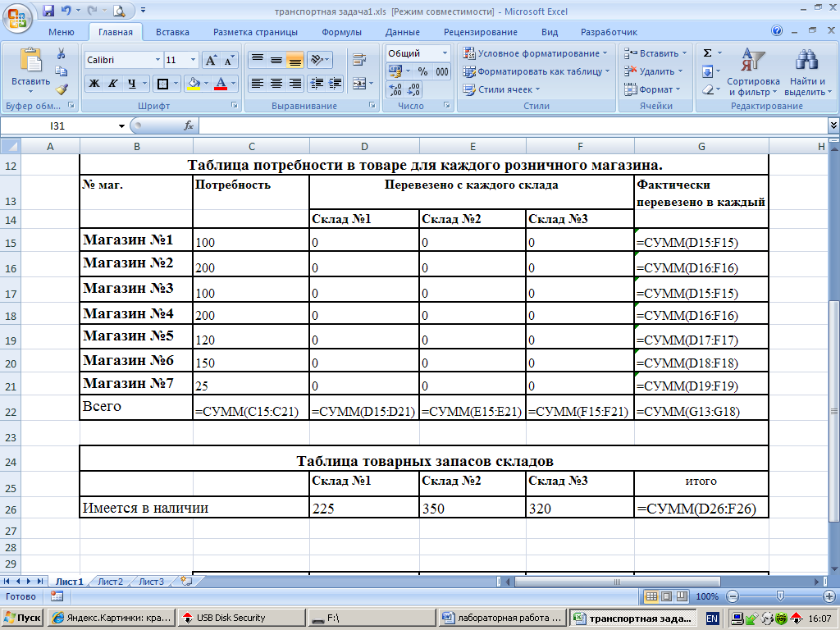The width and height of the screenshot is (840, 630).
Task: Apply percent style to cells
Action: tap(422, 71)
